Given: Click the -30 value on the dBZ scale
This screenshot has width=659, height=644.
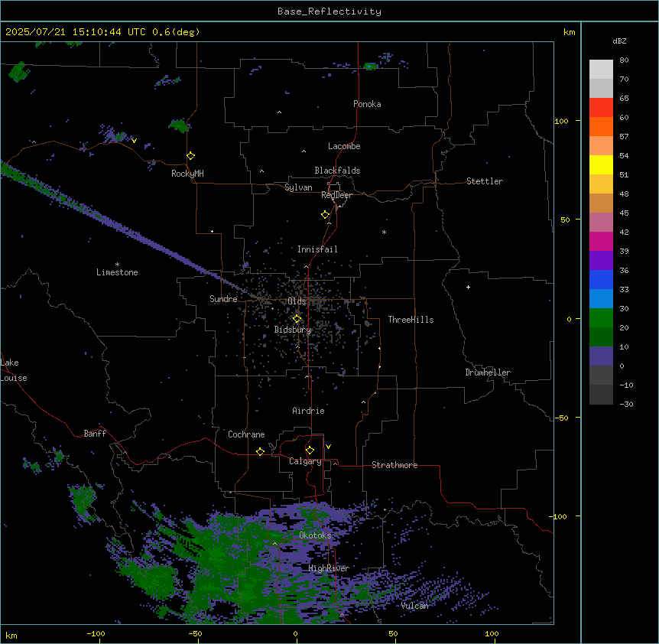Looking at the screenshot, I should [626, 404].
